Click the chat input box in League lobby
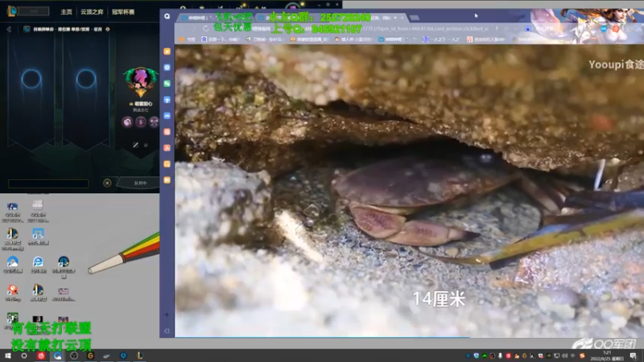644x362 pixels. coord(48,183)
